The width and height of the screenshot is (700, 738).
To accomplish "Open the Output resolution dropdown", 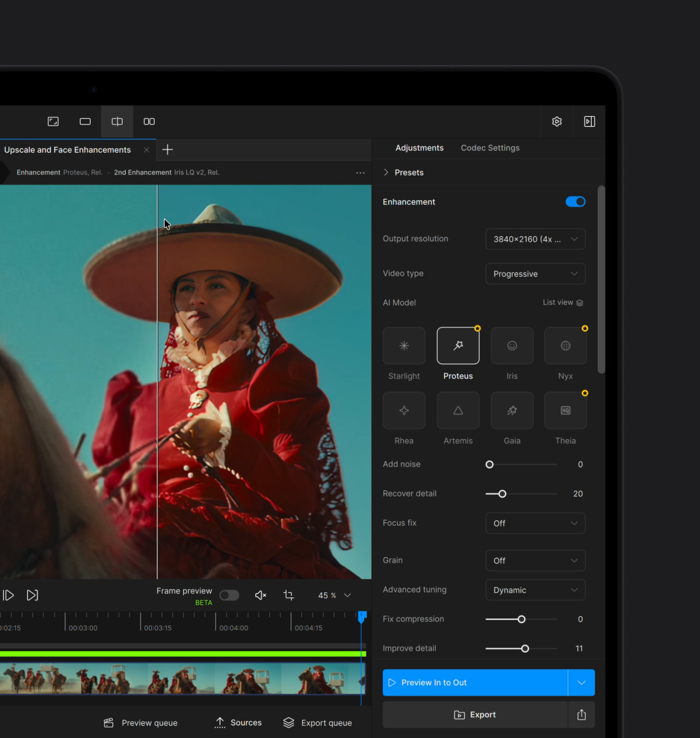I will (535, 239).
